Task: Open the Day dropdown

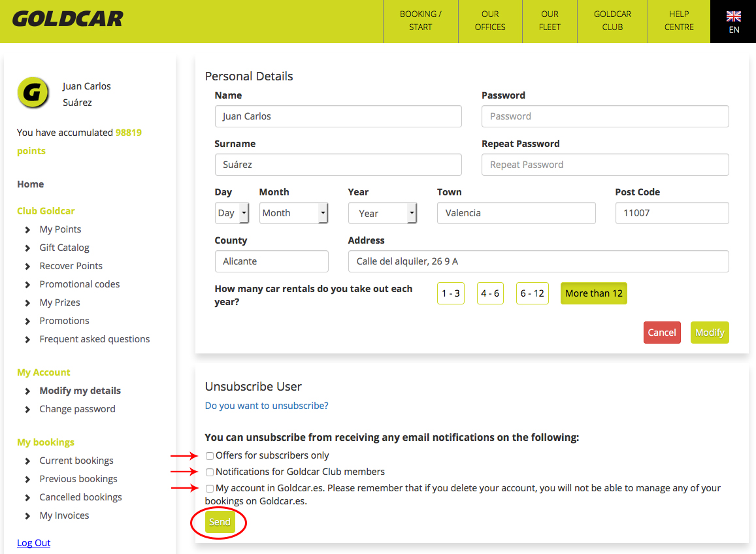Action: pyautogui.click(x=232, y=213)
